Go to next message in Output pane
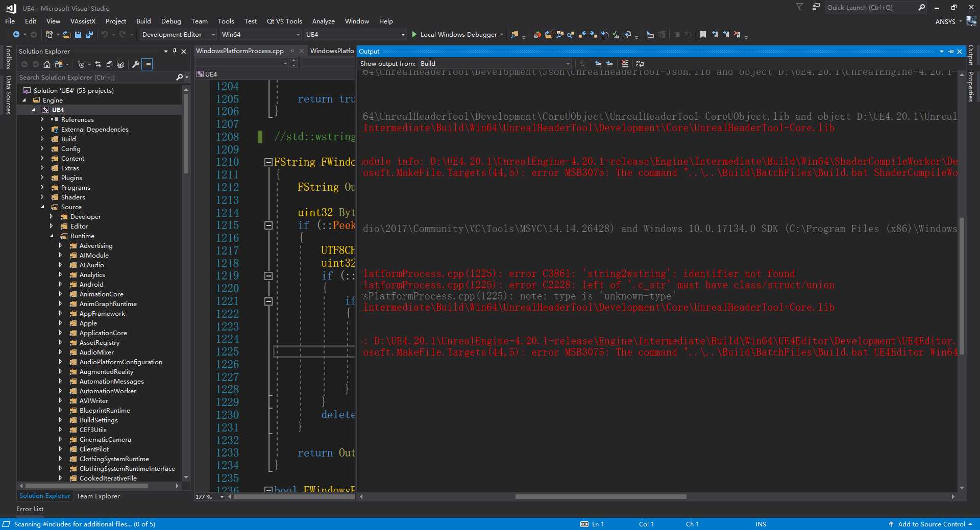 coord(609,64)
